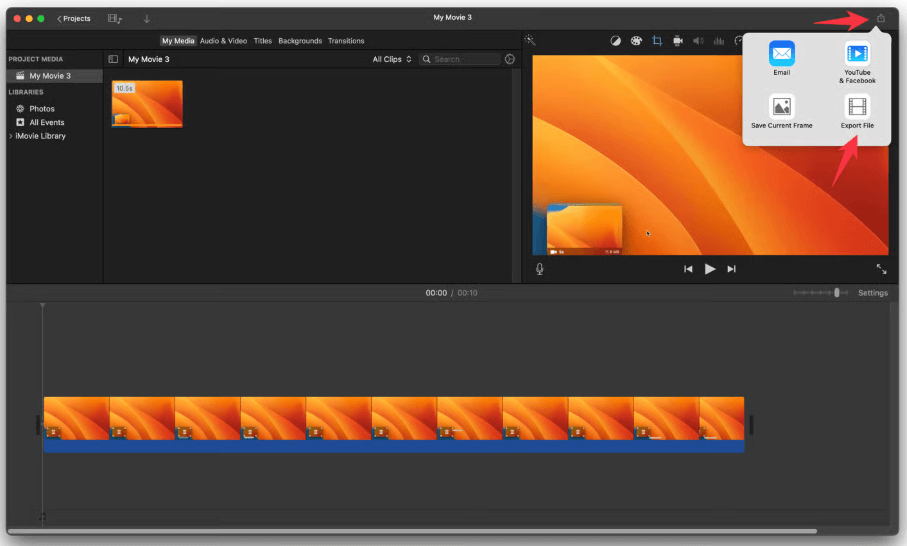Open the color balance tool
The width and height of the screenshot is (907, 546).
tap(615, 41)
